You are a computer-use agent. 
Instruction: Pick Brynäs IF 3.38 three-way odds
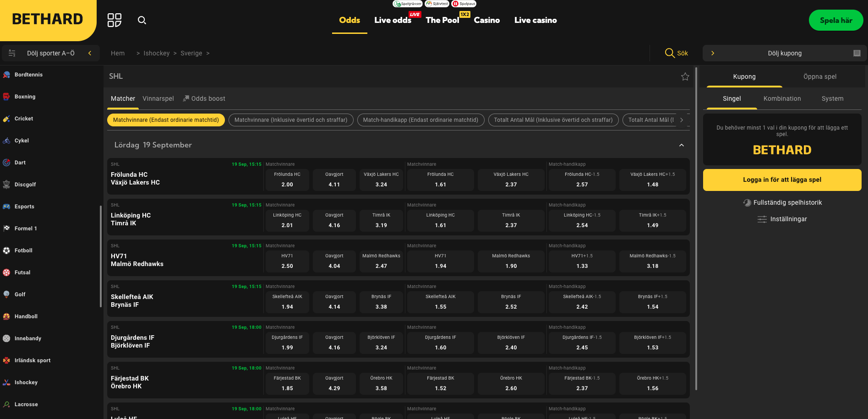click(381, 302)
